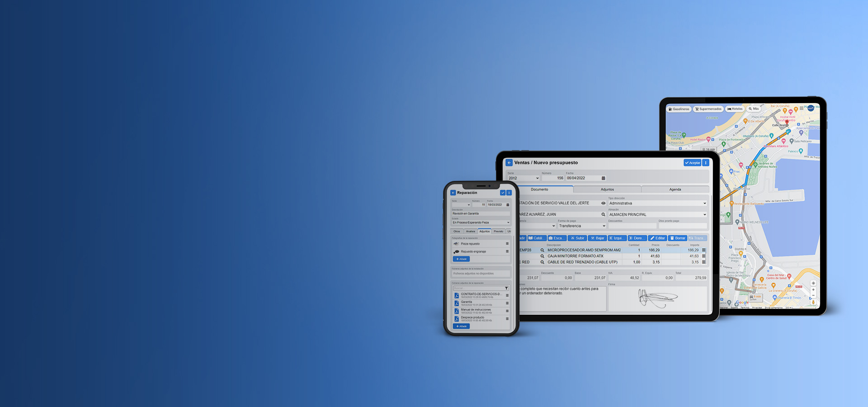Select the Gasolineras chip on the map
Image resolution: width=868 pixels, height=407 pixels.
(x=679, y=109)
